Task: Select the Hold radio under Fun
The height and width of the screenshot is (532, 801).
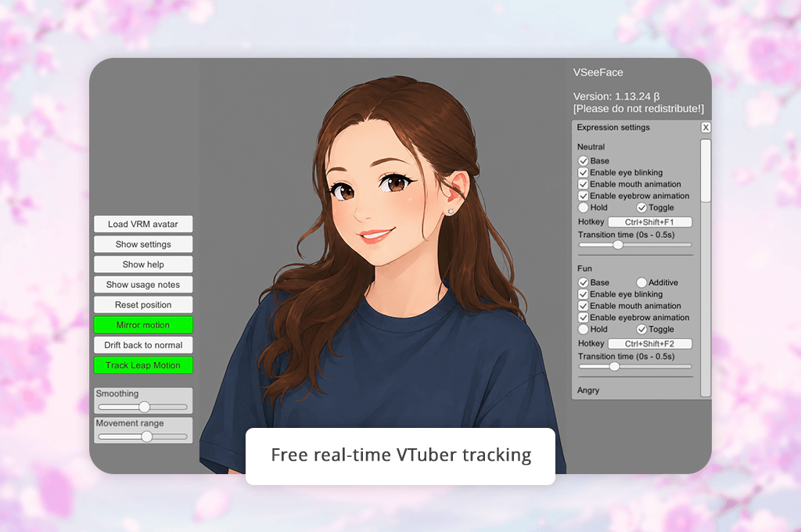Action: [x=583, y=329]
